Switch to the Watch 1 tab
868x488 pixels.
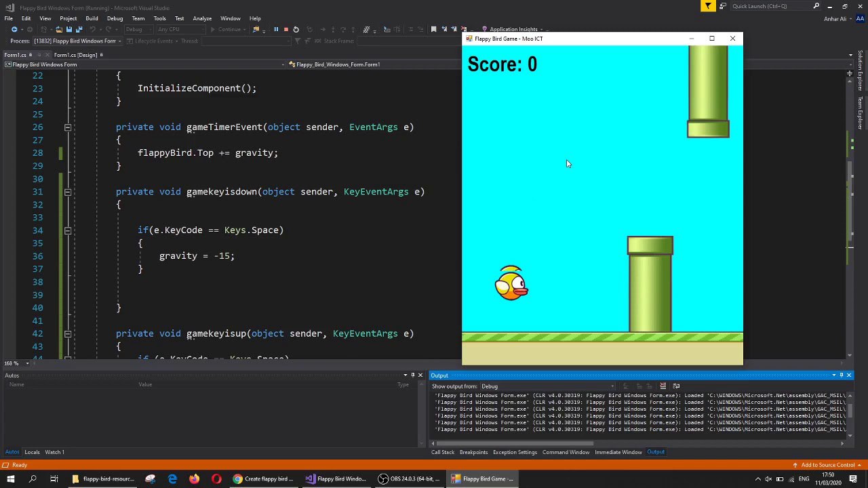click(x=54, y=452)
